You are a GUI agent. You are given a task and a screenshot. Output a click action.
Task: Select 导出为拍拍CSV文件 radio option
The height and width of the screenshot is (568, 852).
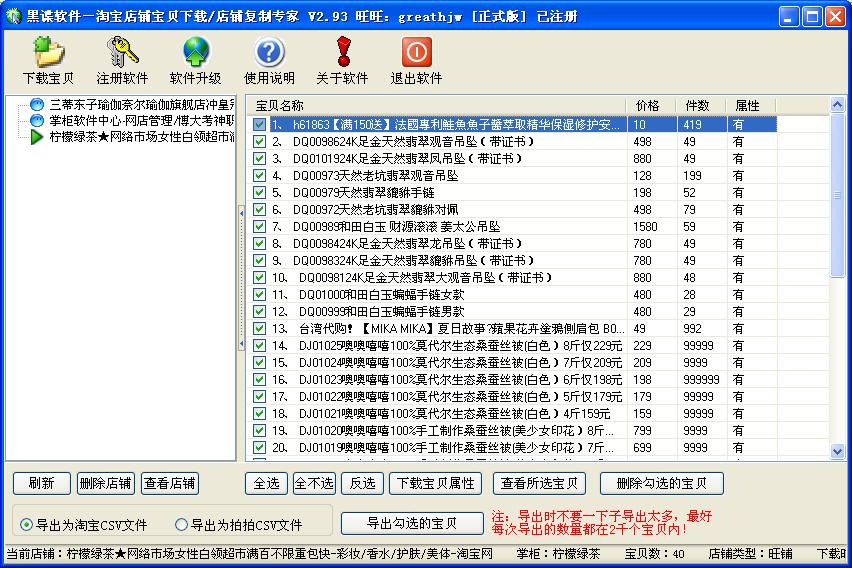[239, 525]
